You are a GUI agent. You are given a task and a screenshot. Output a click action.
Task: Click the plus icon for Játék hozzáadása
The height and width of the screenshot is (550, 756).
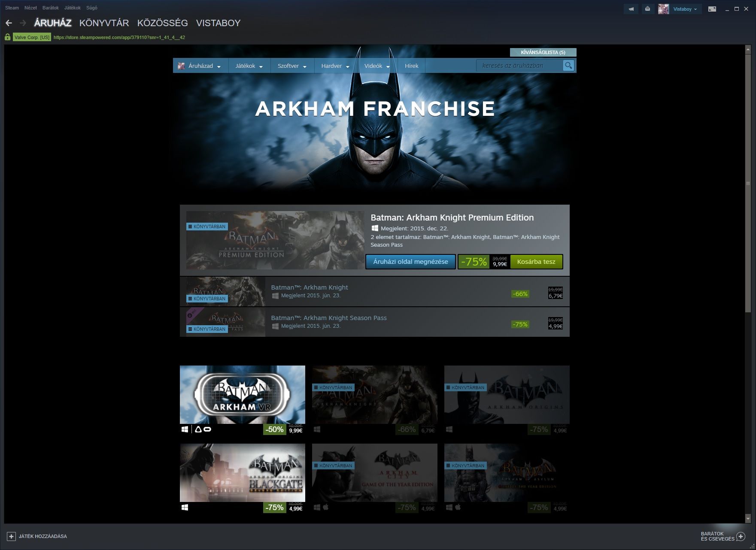[12, 536]
